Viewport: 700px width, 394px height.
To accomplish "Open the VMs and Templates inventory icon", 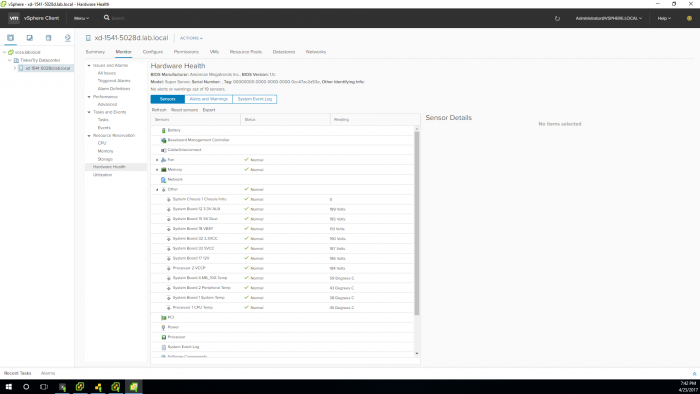I will point(29,38).
